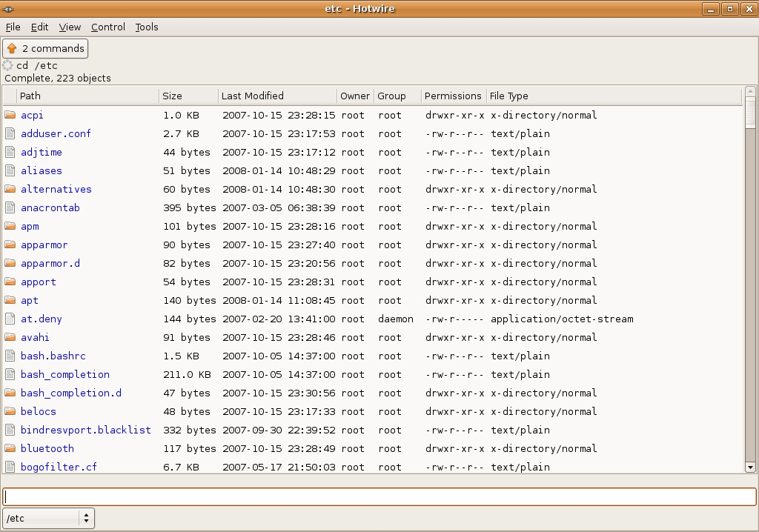This screenshot has width=759, height=532.
Task: Click the aliases file icon
Action: coord(10,170)
